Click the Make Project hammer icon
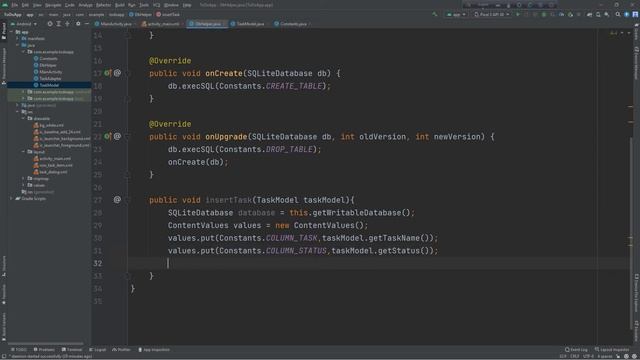This screenshot has height=360, width=640. 435,14
